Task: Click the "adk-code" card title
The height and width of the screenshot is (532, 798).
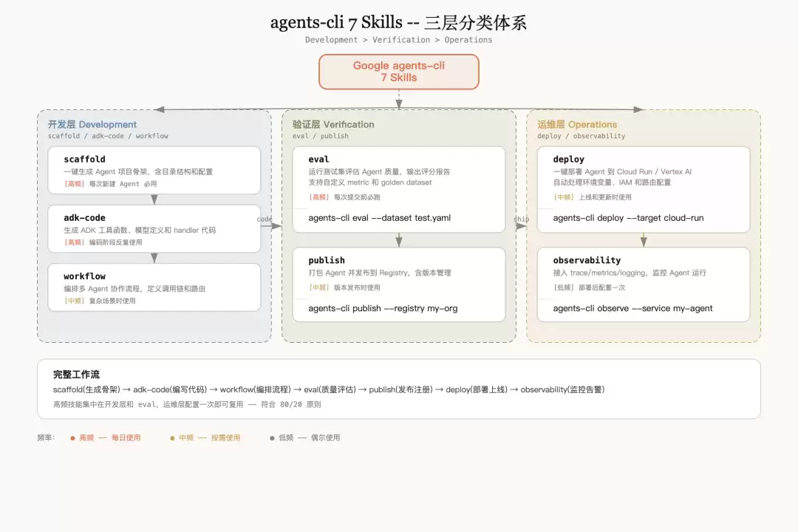Action: [x=84, y=218]
